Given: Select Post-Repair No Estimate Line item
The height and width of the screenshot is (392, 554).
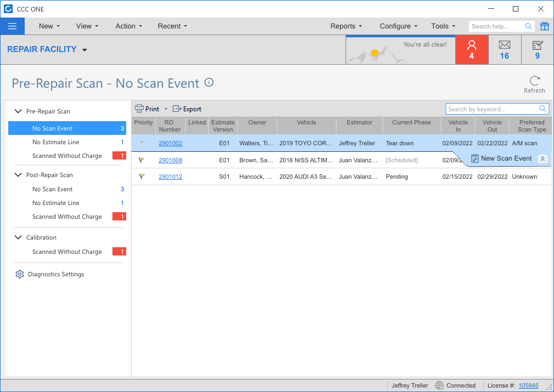Looking at the screenshot, I should [x=67, y=203].
